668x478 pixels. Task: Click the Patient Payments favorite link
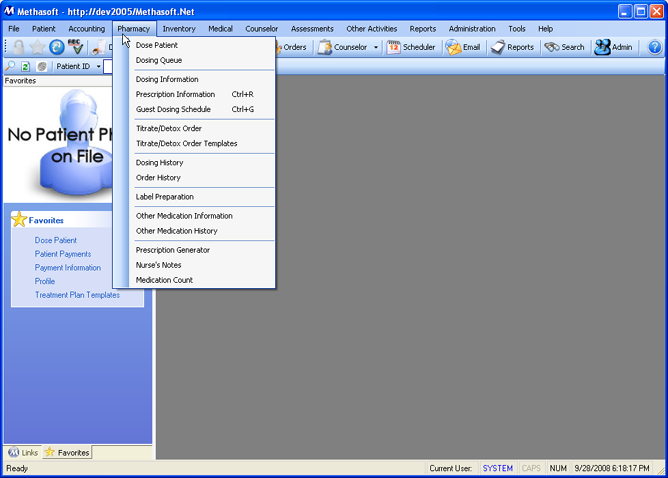63,254
